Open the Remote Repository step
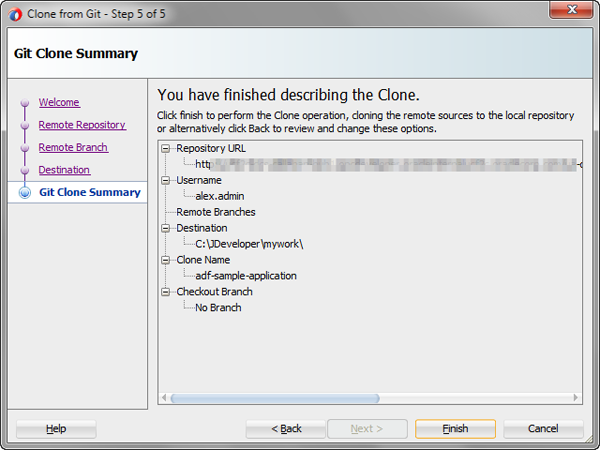Viewport: 600px width, 450px height. click(x=82, y=125)
